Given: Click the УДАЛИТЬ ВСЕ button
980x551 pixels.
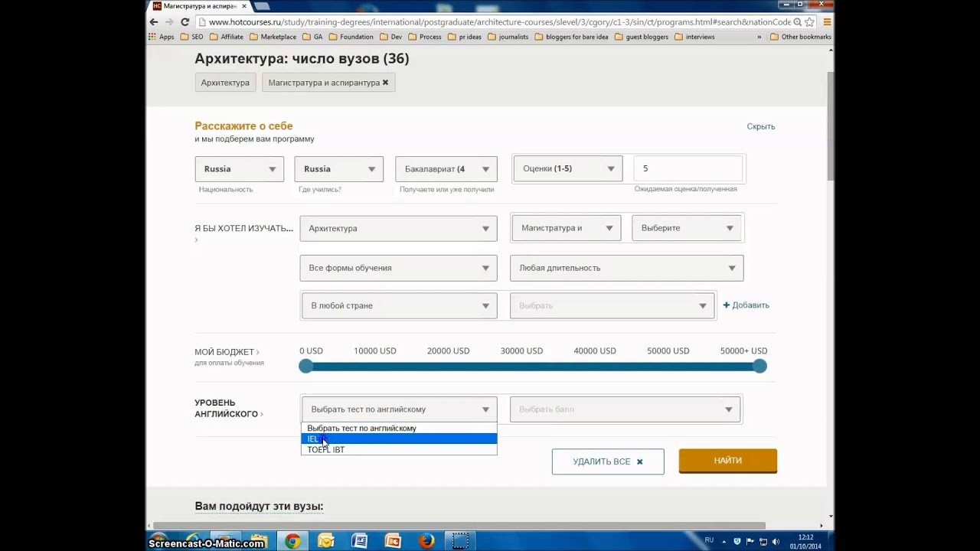Looking at the screenshot, I should [x=608, y=461].
